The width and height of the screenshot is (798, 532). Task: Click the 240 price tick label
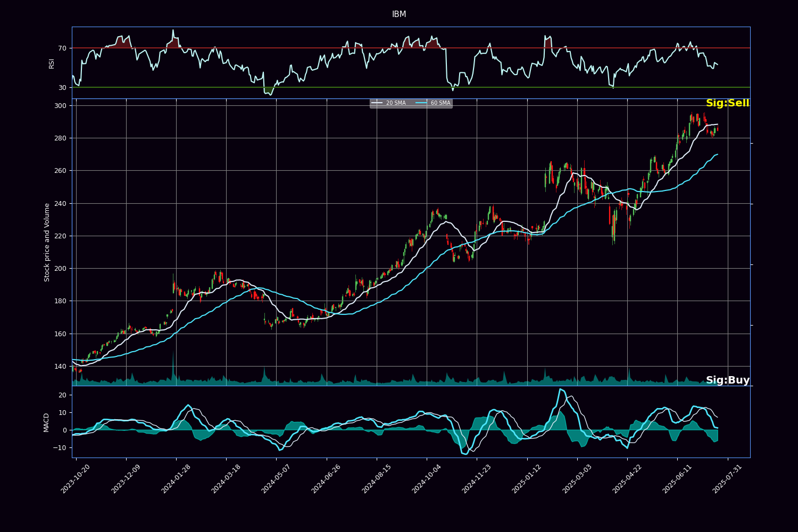click(x=60, y=204)
